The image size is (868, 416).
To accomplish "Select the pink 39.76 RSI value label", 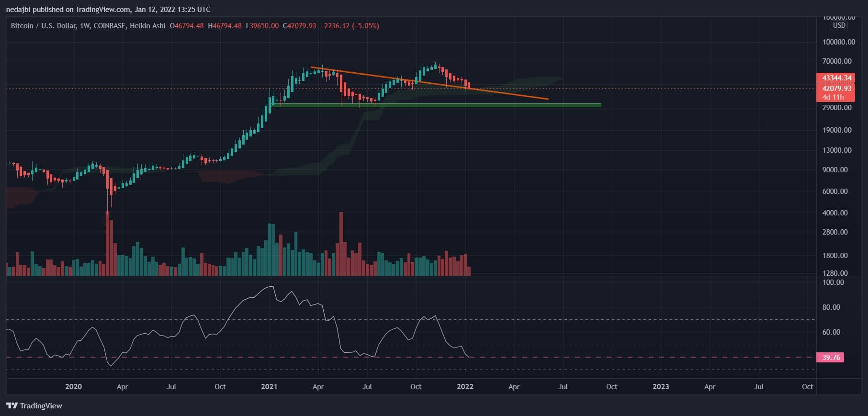I will pyautogui.click(x=831, y=357).
